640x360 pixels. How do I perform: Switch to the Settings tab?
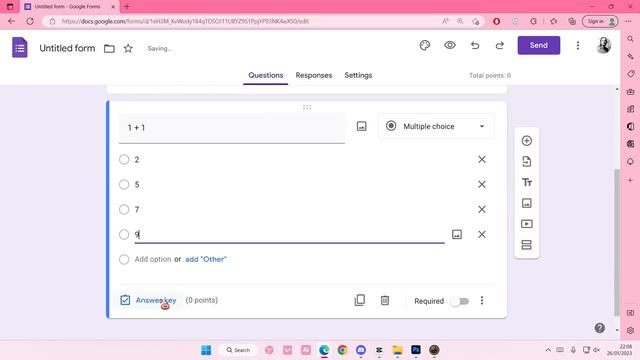point(358,76)
